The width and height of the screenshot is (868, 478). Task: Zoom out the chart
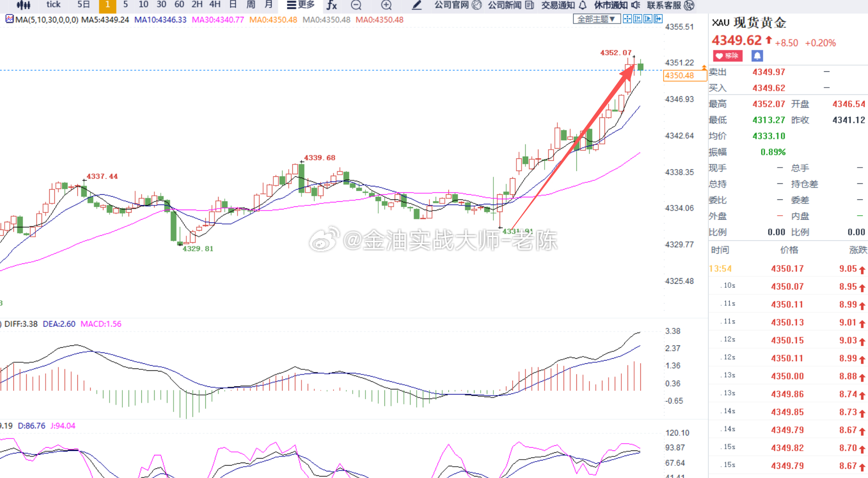pos(356,5)
